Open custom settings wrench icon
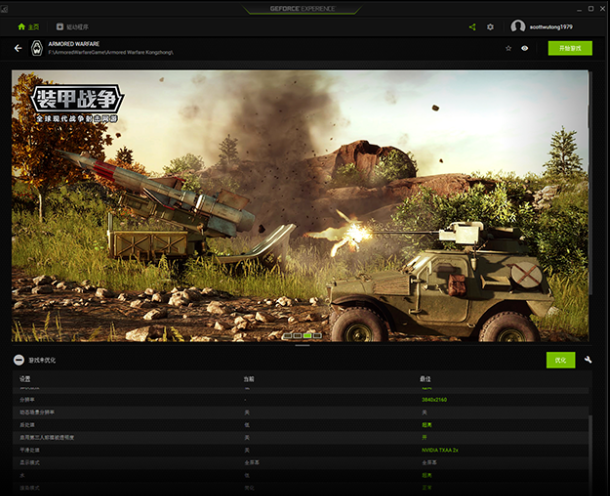Screen dimensions: 610x496 (588, 360)
